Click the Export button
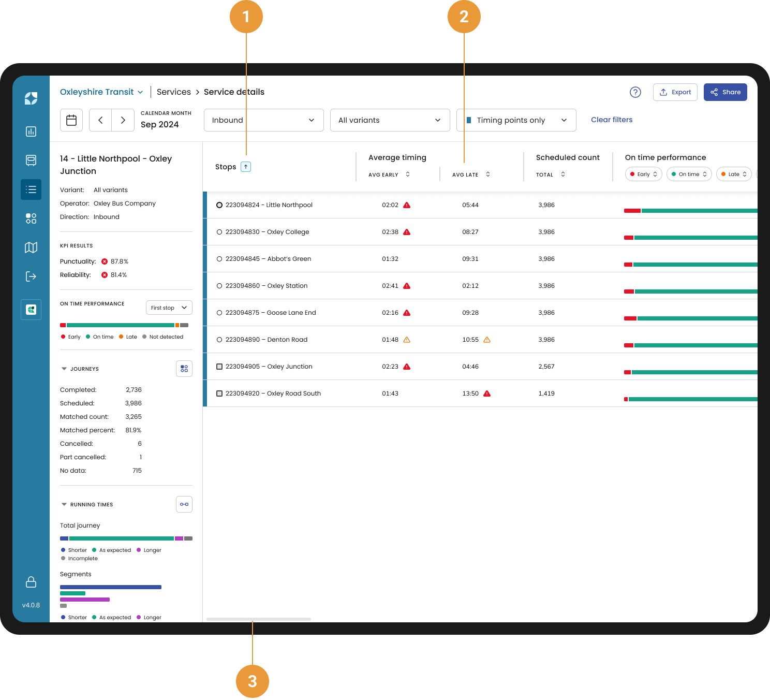Screen dimensions: 770x700 tap(675, 92)
